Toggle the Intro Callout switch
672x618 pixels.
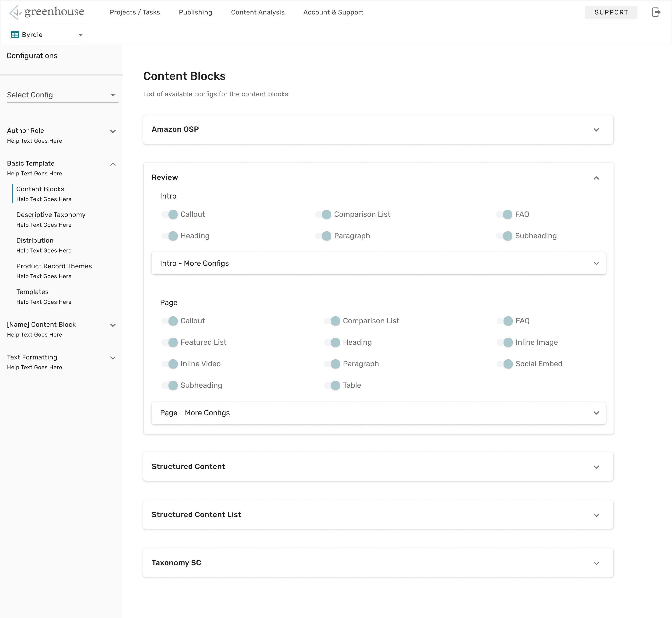(170, 214)
